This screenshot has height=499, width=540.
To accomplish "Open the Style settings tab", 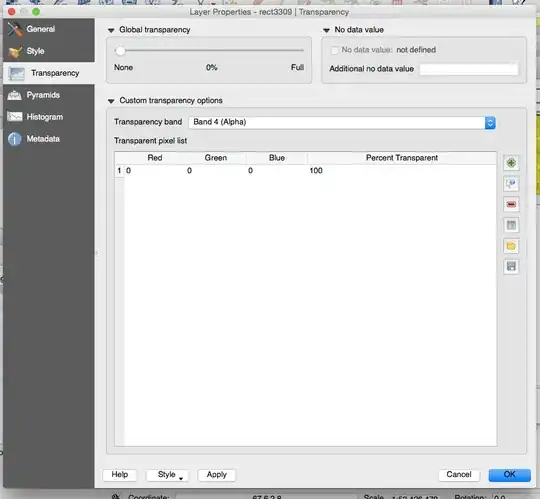I will (x=49, y=51).
